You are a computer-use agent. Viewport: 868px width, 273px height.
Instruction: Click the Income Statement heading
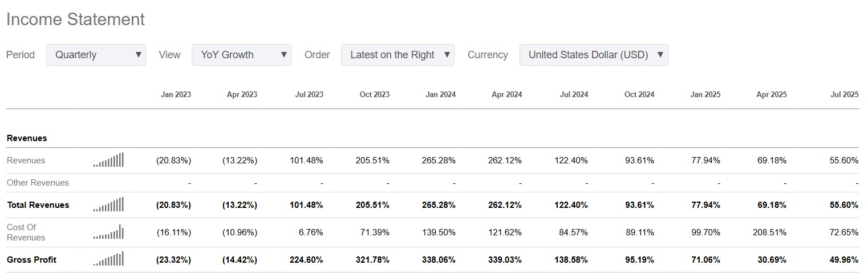pyautogui.click(x=75, y=19)
